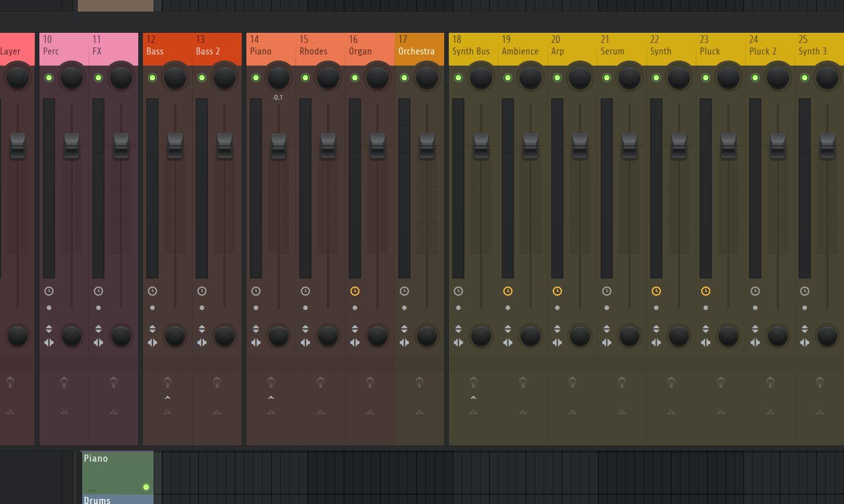Viewport: 844px width, 504px height.
Task: Click stereo separation knob on Organ track
Action: click(x=378, y=336)
